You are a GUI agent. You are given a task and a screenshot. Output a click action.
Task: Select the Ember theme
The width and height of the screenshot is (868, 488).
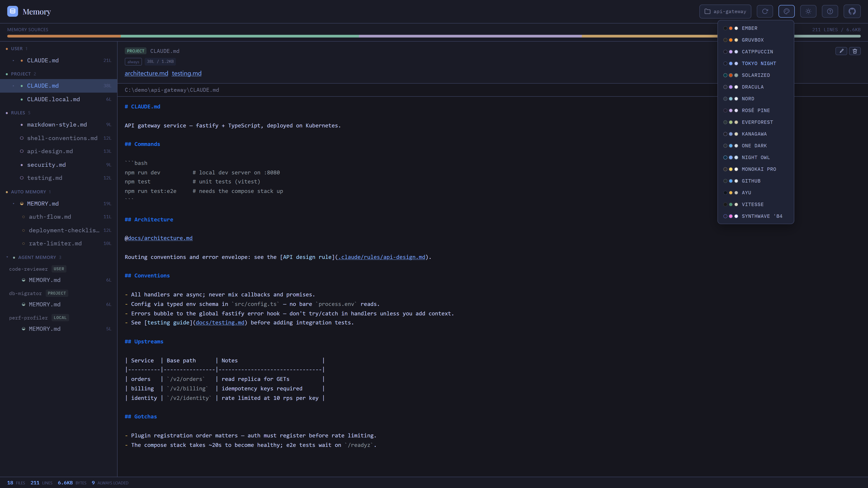(756, 28)
